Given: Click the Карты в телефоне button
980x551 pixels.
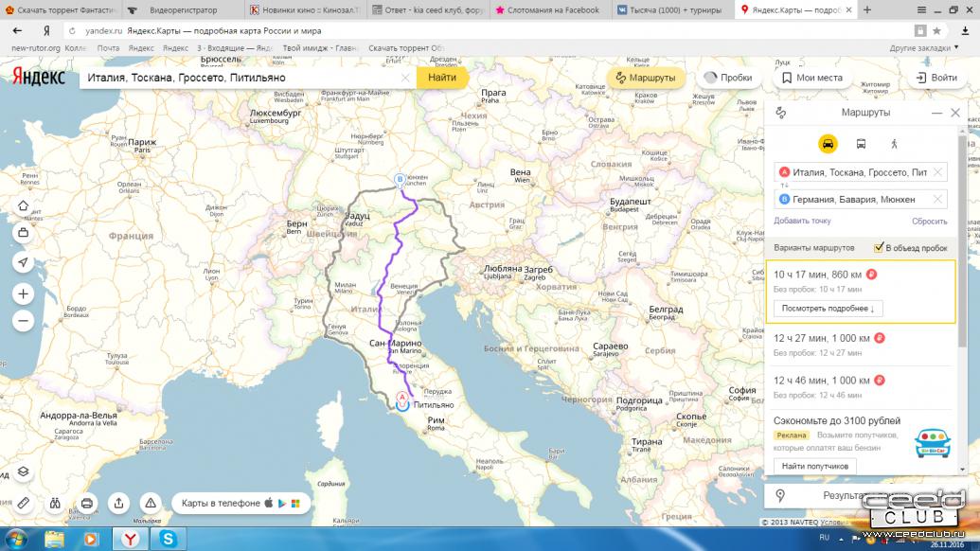Looking at the screenshot, I should tap(241, 503).
